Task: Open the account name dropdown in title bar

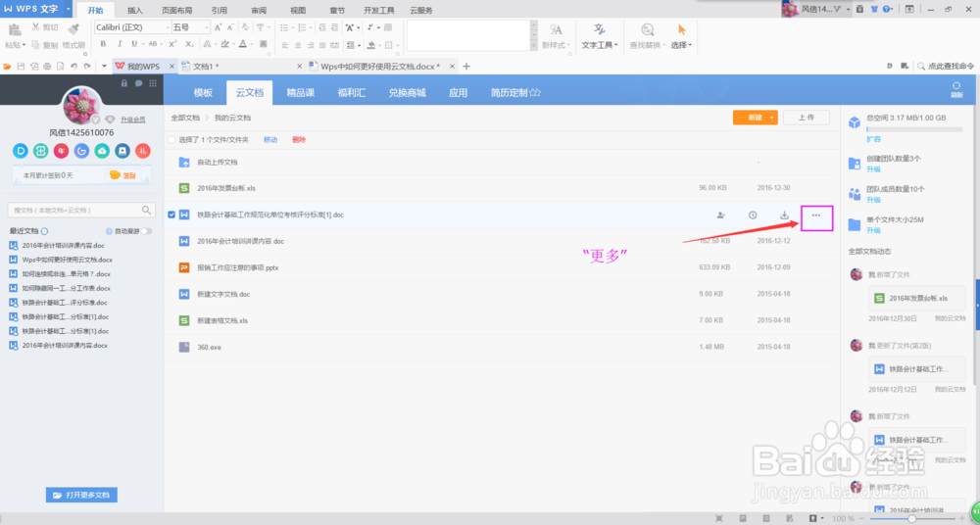Action: (x=848, y=10)
